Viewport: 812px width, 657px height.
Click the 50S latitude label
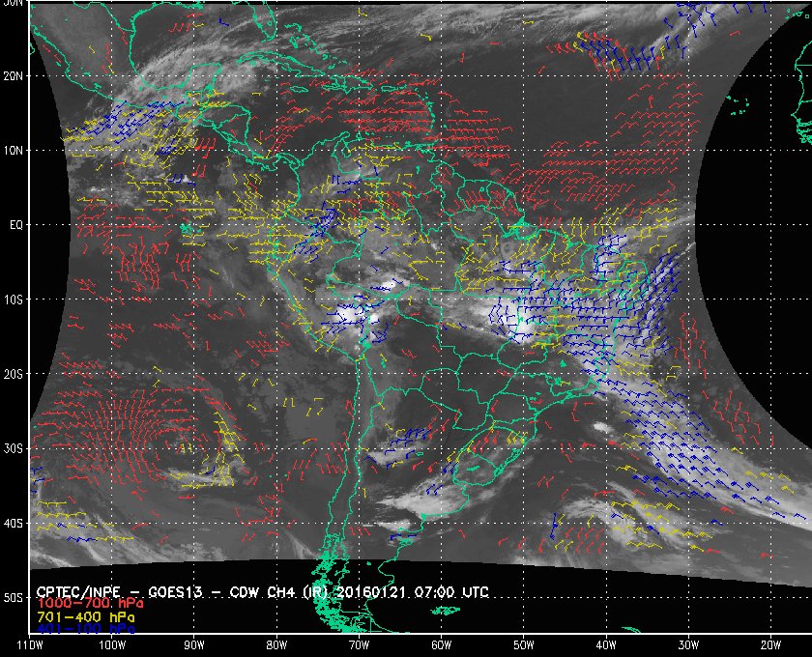pos(13,597)
